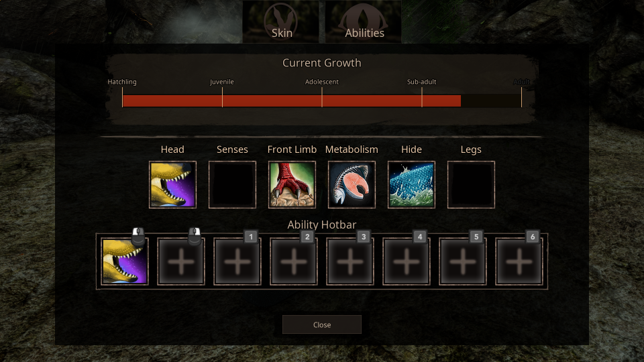This screenshot has height=362, width=644.
Task: Add ability to right-mouse hotbar slot
Action: tap(180, 261)
